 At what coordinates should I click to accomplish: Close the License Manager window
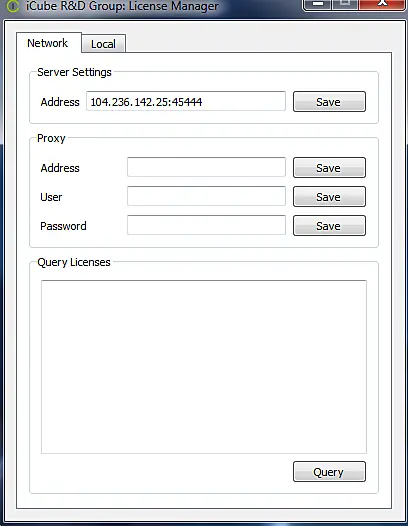click(382, 5)
